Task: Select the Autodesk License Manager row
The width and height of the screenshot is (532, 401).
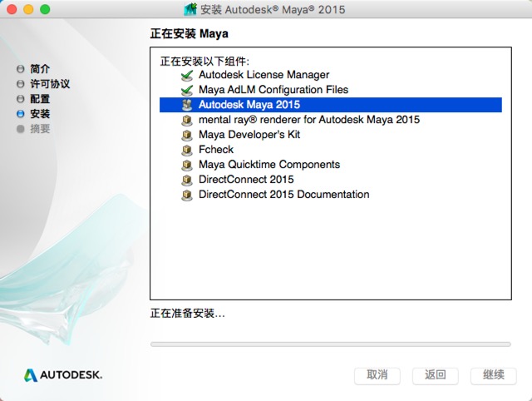Action: (331, 75)
